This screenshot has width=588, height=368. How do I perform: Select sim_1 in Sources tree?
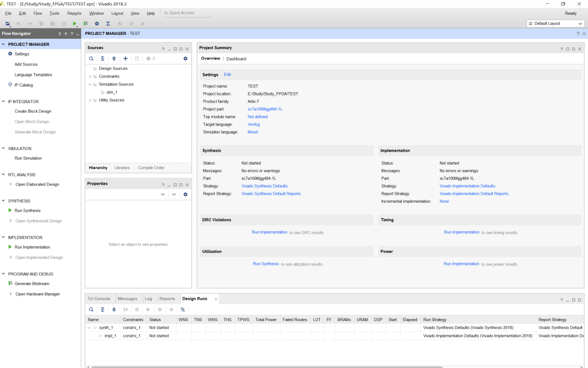click(112, 92)
